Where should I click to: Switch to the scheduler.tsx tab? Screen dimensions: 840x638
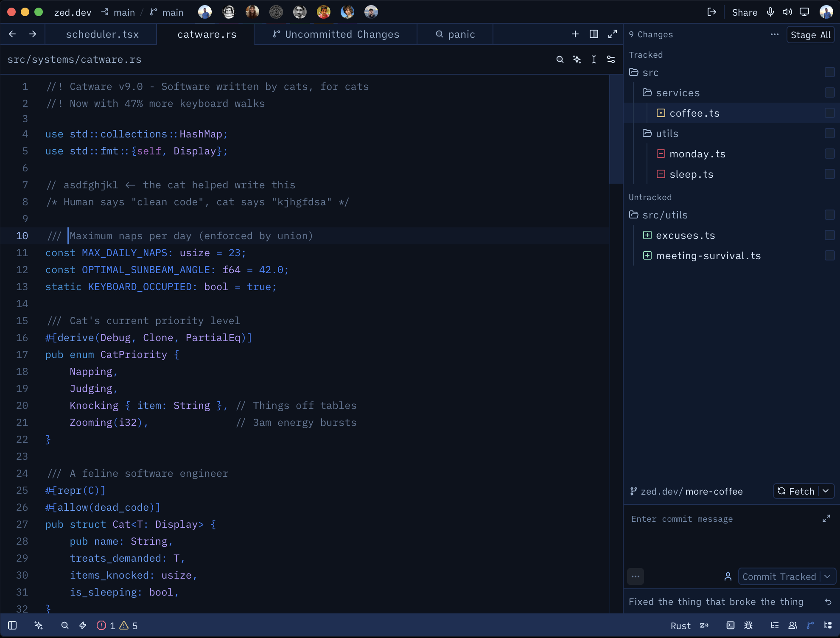(x=102, y=34)
